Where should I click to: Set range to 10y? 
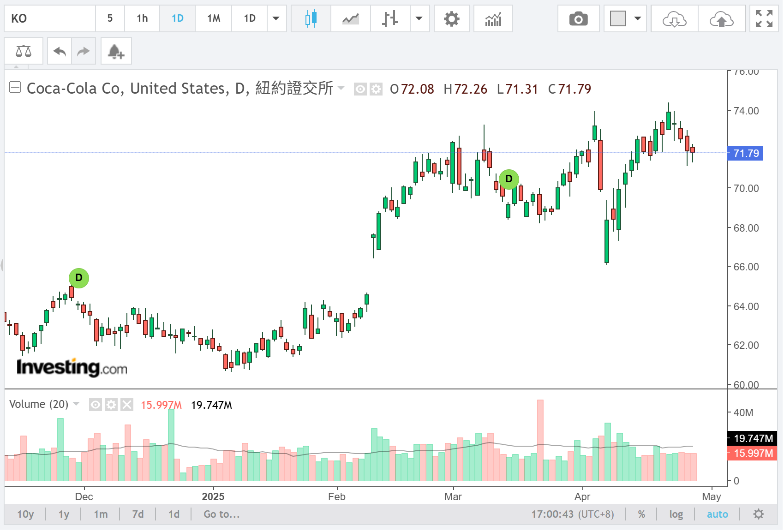click(25, 514)
